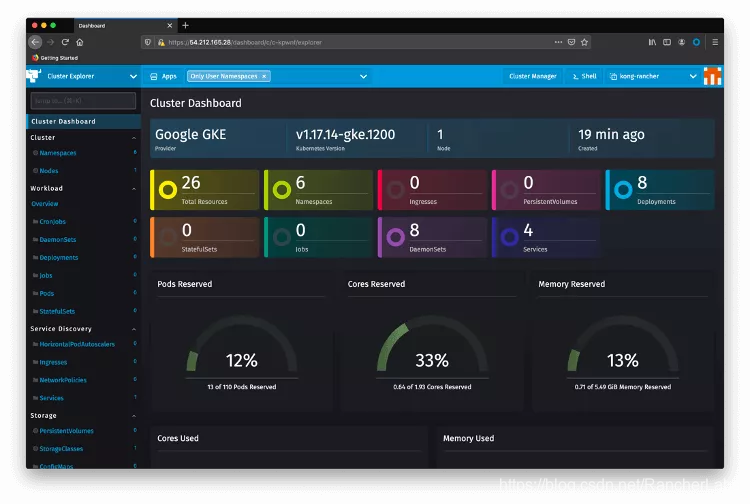
Task: Open PersistentVolumes in the sidebar
Action: (66, 431)
